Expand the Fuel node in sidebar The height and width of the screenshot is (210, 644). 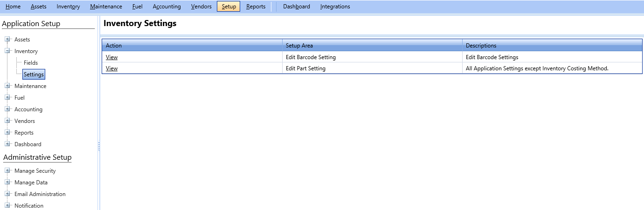pos(7,98)
